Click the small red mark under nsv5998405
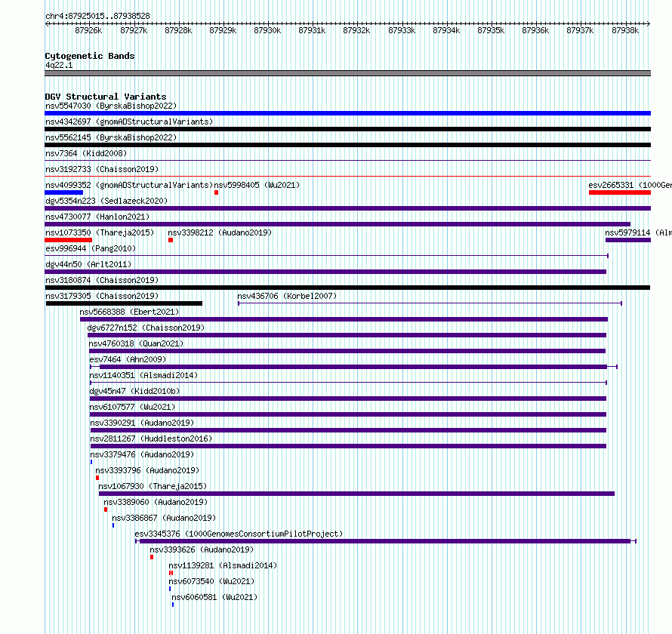Viewport: 672px width, 634px height. (x=217, y=192)
